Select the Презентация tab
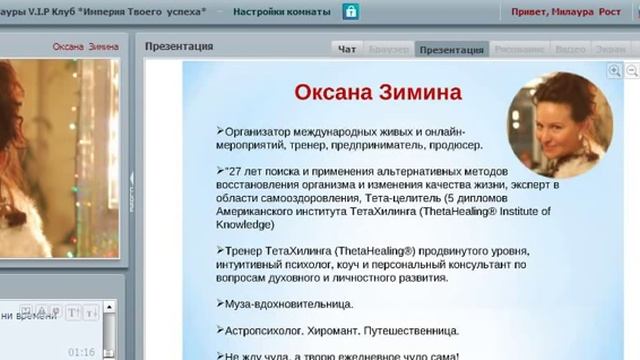The width and height of the screenshot is (640, 360). [x=451, y=49]
